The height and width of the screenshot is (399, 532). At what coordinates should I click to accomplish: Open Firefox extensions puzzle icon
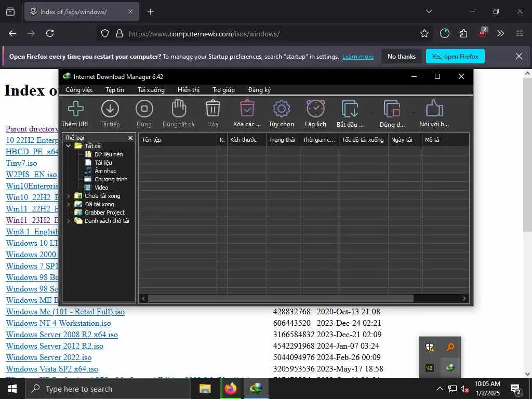point(463,33)
